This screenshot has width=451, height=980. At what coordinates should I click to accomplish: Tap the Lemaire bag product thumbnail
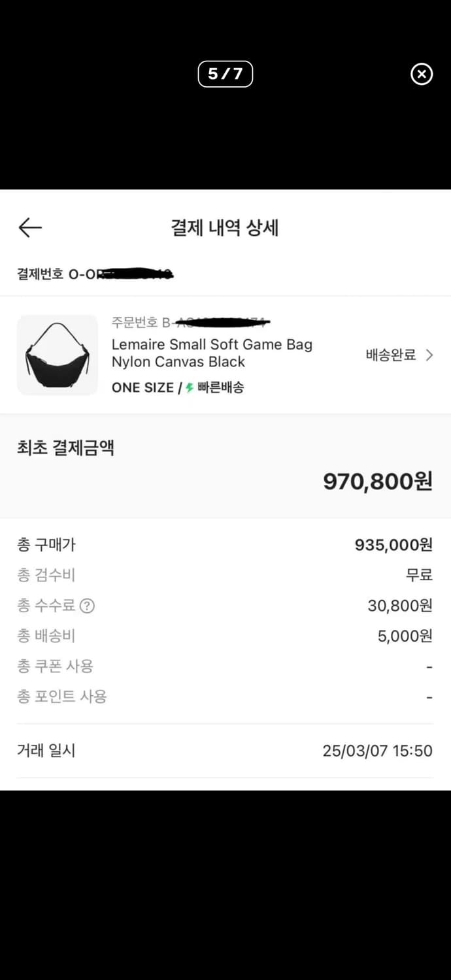point(57,355)
